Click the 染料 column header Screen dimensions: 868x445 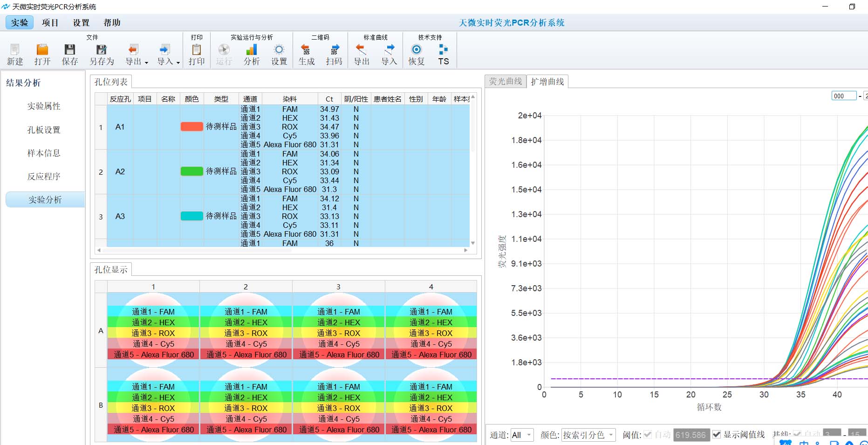click(x=290, y=99)
